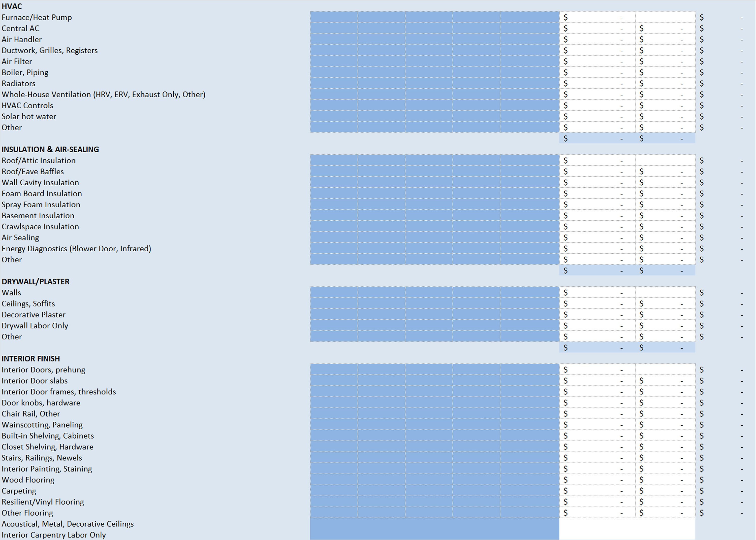
Task: Click the DRYWALL/PLASTER header
Action: [x=36, y=282]
